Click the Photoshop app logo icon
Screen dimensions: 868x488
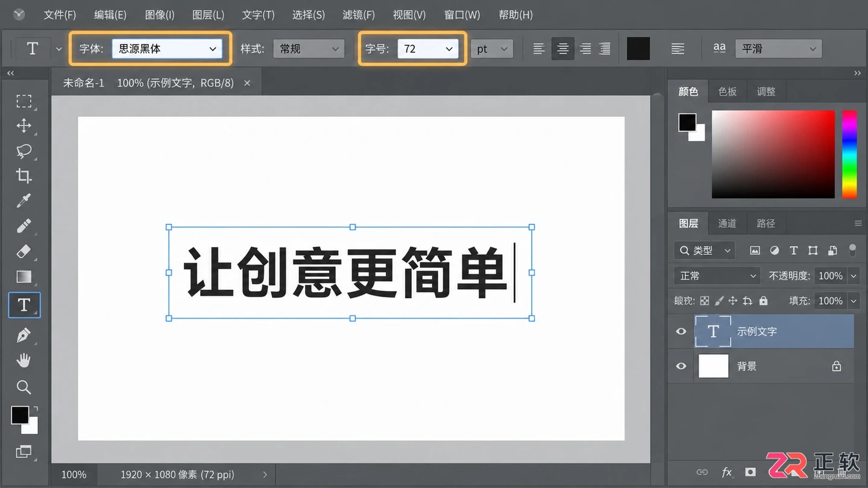19,14
